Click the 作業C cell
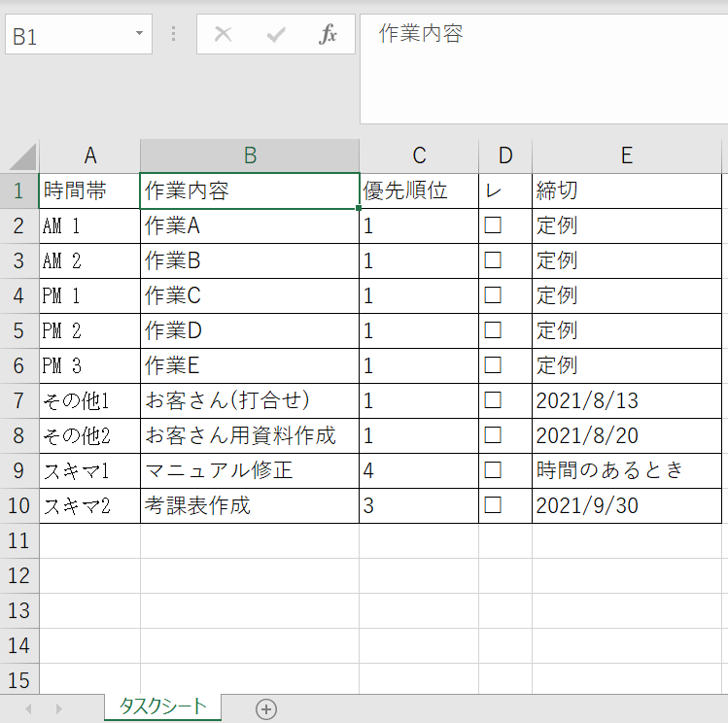Viewport: 728px width, 723px height. 250,295
